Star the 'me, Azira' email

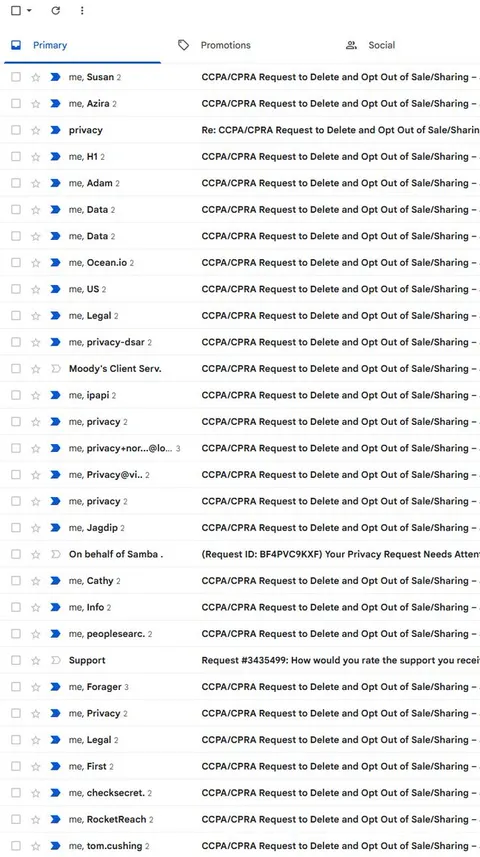tap(36, 104)
